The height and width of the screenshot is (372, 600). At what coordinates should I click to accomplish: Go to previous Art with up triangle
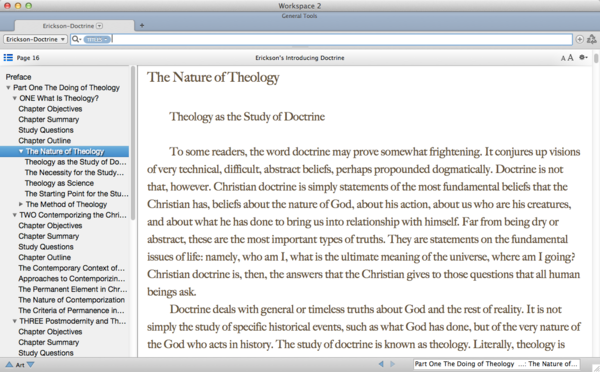coord(9,365)
